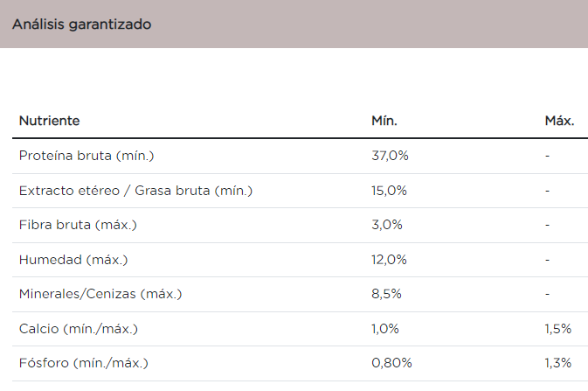Click the 15,0% fat value
Viewport: 588px width, 391px height.
[x=390, y=190]
